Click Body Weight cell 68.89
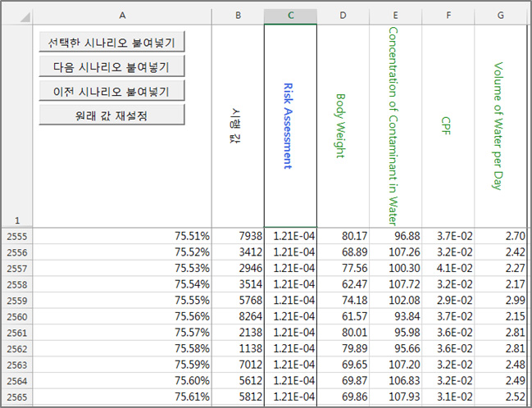 click(x=343, y=252)
